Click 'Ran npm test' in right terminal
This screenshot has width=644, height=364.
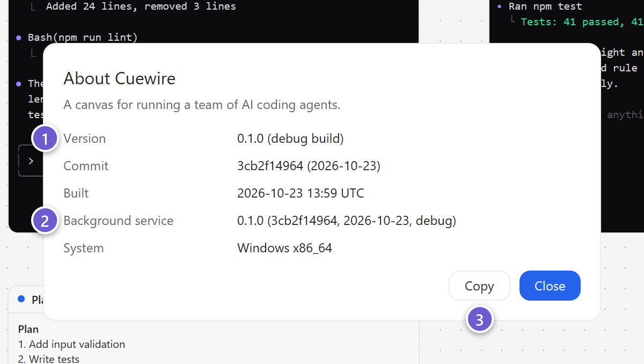545,6
